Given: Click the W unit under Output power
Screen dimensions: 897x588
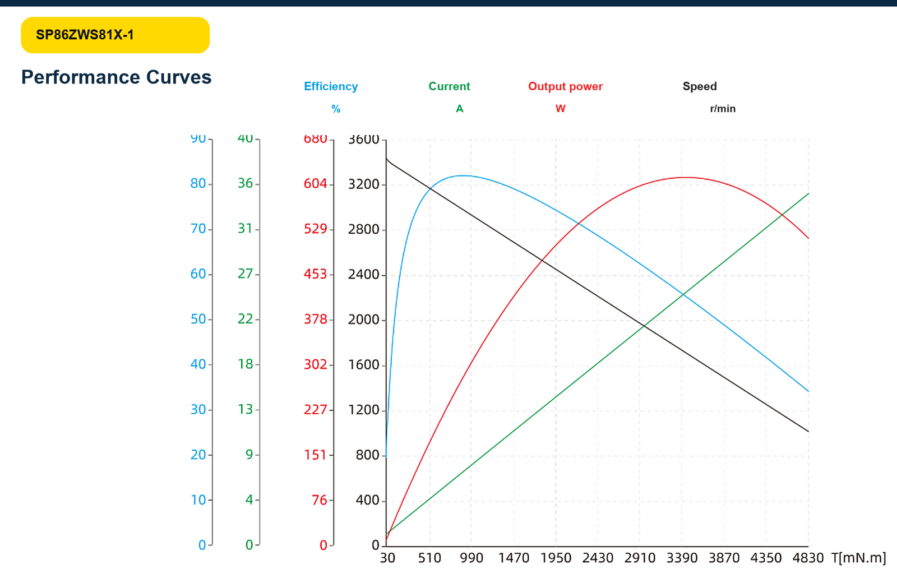Looking at the screenshot, I should [x=561, y=109].
